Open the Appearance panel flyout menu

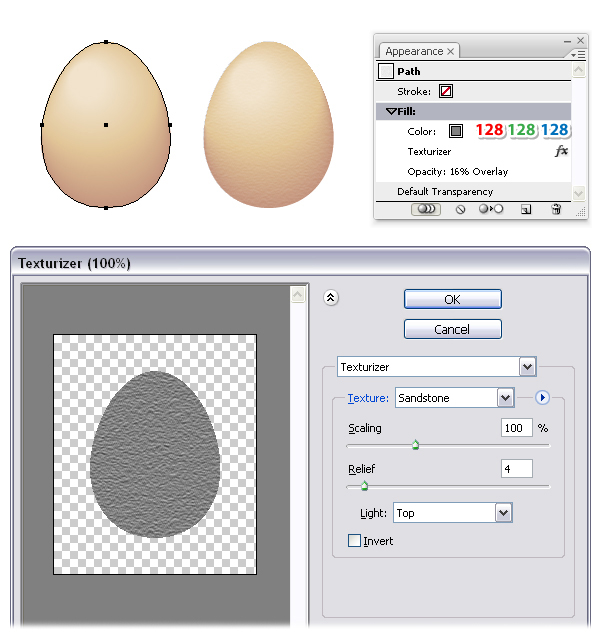[576, 54]
